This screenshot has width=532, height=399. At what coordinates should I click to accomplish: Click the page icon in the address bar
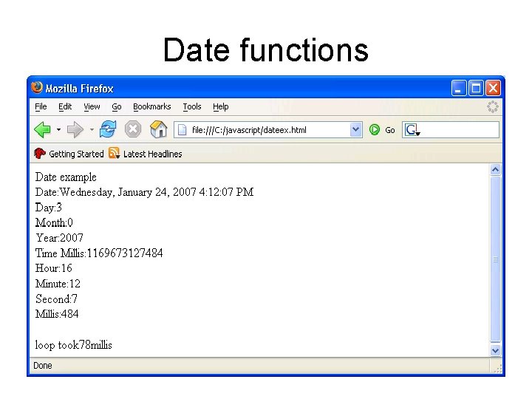click(183, 130)
